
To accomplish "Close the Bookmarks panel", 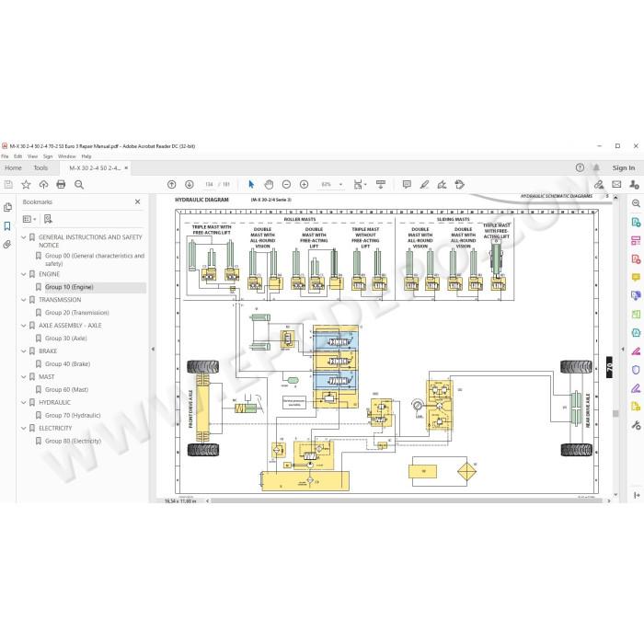I will (138, 201).
